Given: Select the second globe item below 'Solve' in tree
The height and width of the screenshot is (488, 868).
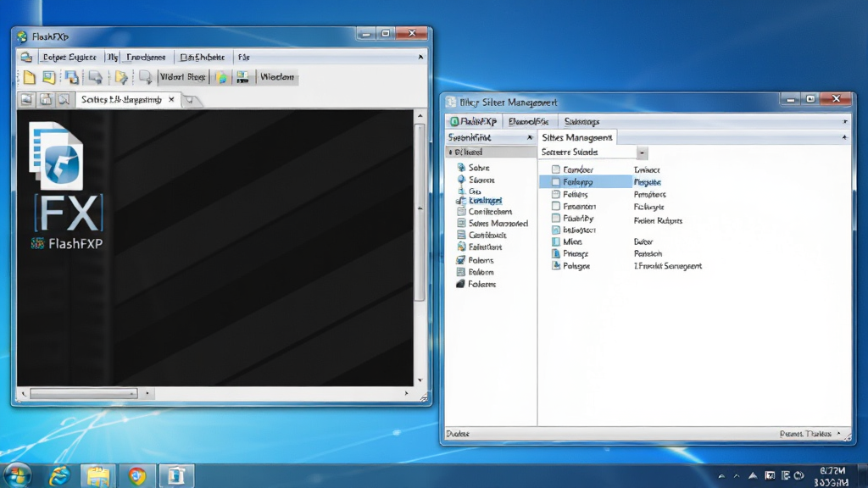Looking at the screenshot, I should (x=481, y=180).
